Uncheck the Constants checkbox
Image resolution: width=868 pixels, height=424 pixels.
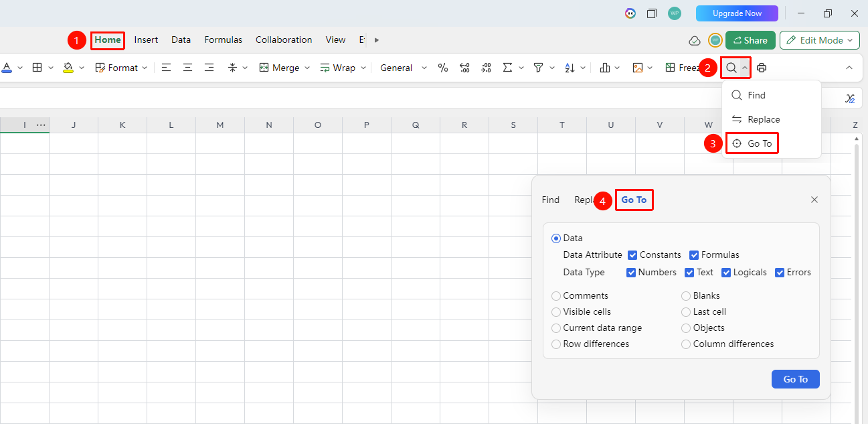632,255
